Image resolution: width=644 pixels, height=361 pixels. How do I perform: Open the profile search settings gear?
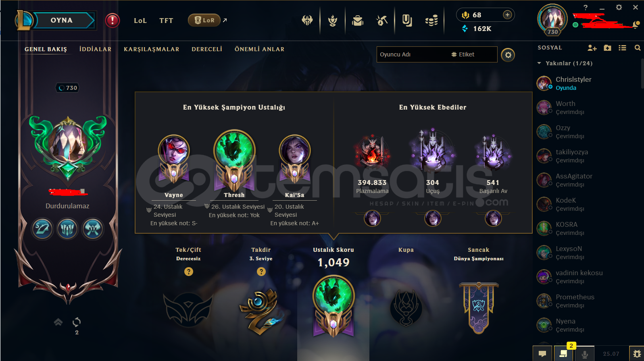pyautogui.click(x=508, y=55)
